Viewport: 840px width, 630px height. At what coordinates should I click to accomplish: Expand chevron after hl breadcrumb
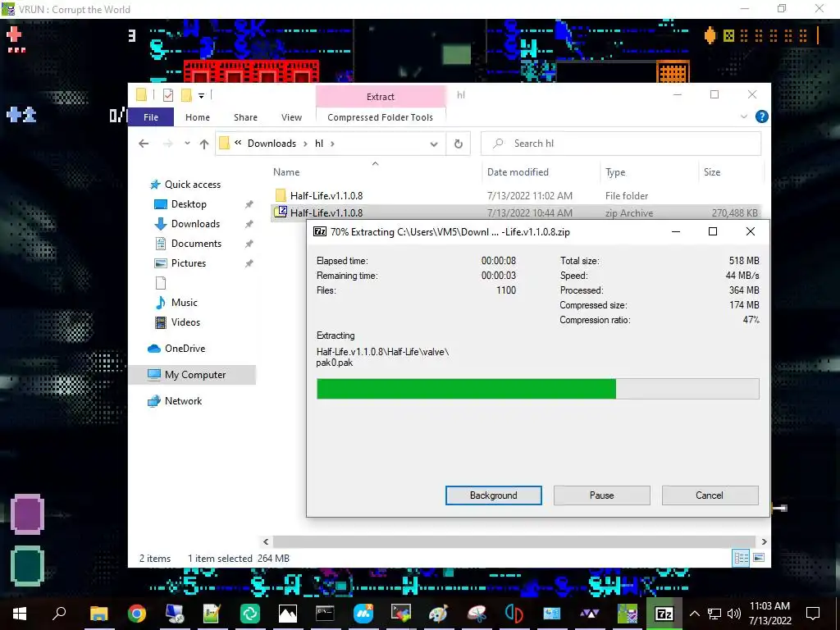(333, 144)
